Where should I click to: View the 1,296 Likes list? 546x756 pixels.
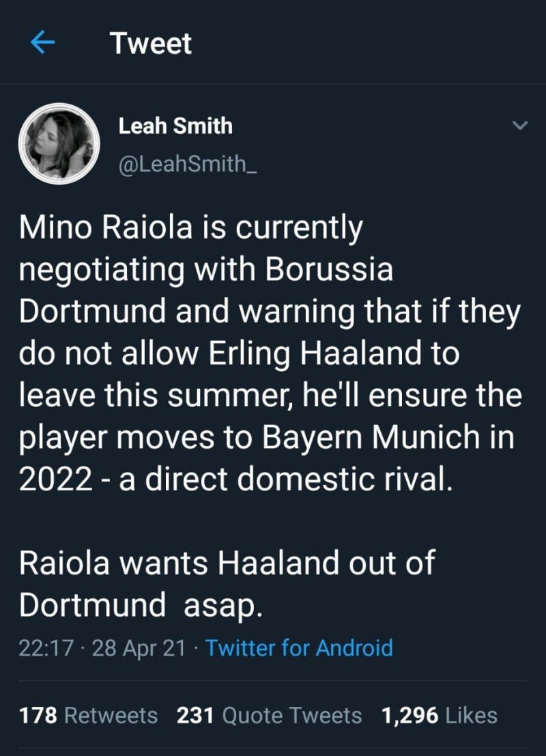pyautogui.click(x=440, y=715)
